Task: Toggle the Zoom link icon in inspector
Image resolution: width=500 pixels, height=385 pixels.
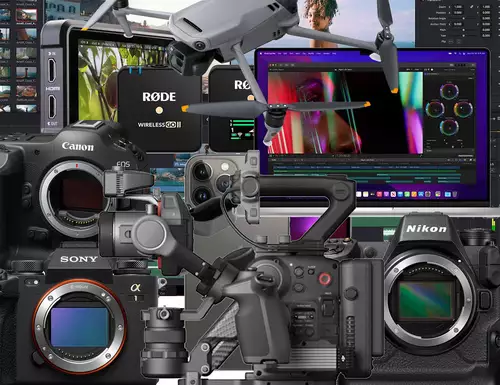Action: 472,7
